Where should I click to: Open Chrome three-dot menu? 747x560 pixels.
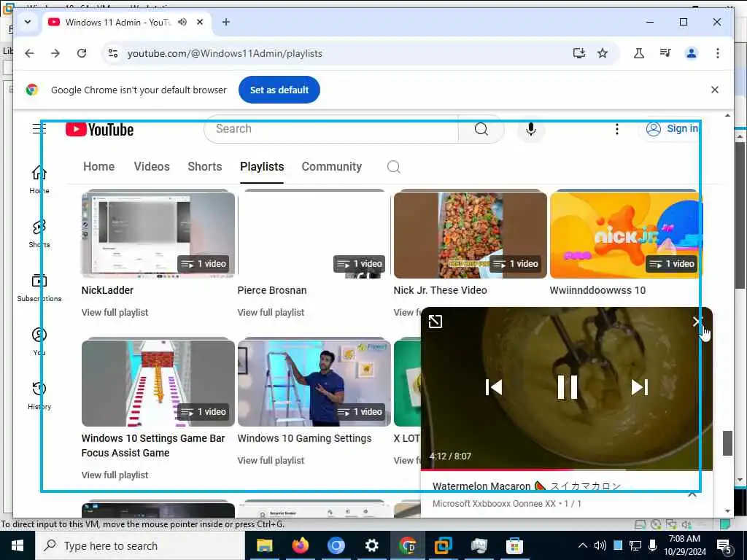[718, 53]
